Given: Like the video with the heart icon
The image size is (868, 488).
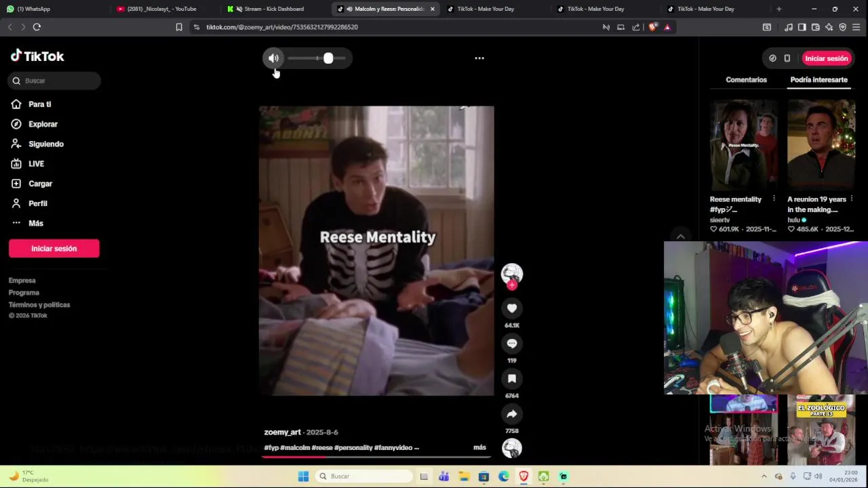Looking at the screenshot, I should pyautogui.click(x=512, y=308).
